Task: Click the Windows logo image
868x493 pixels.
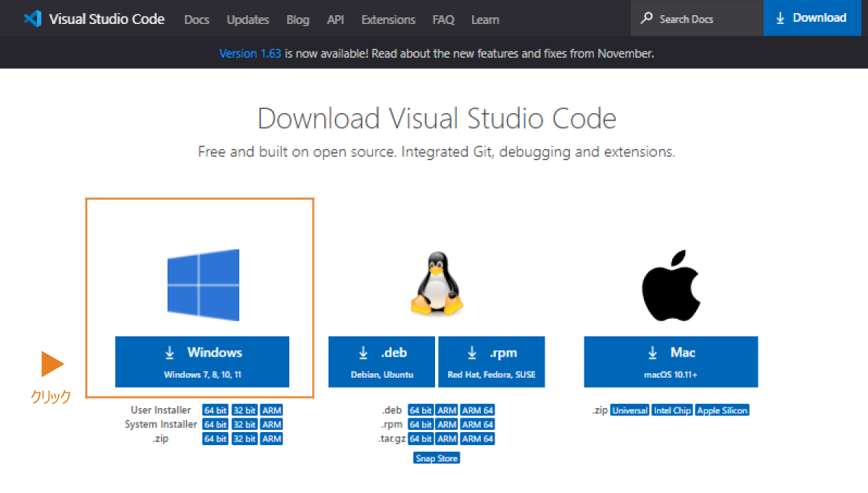Action: 203,285
